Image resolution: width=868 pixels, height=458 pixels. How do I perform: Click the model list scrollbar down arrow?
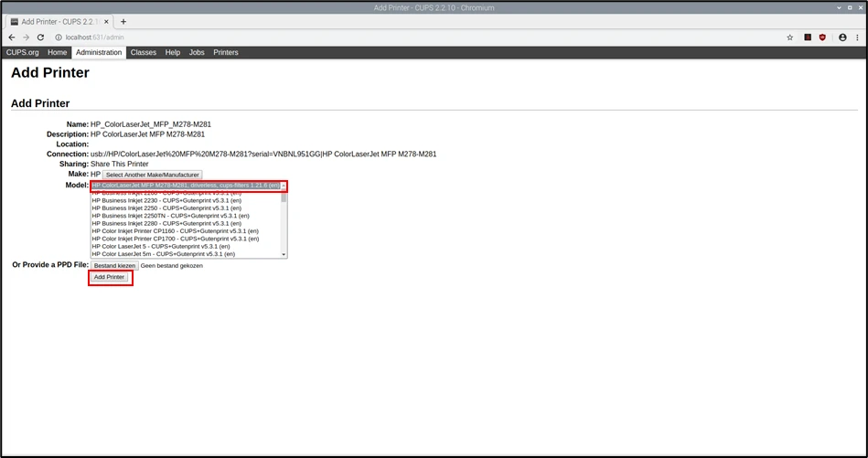tap(284, 254)
